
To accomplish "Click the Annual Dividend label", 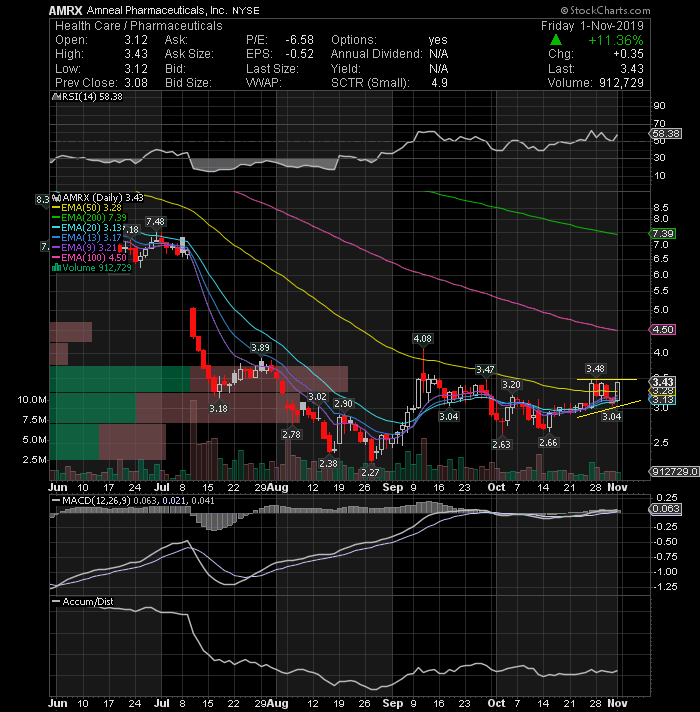I will (x=376, y=54).
